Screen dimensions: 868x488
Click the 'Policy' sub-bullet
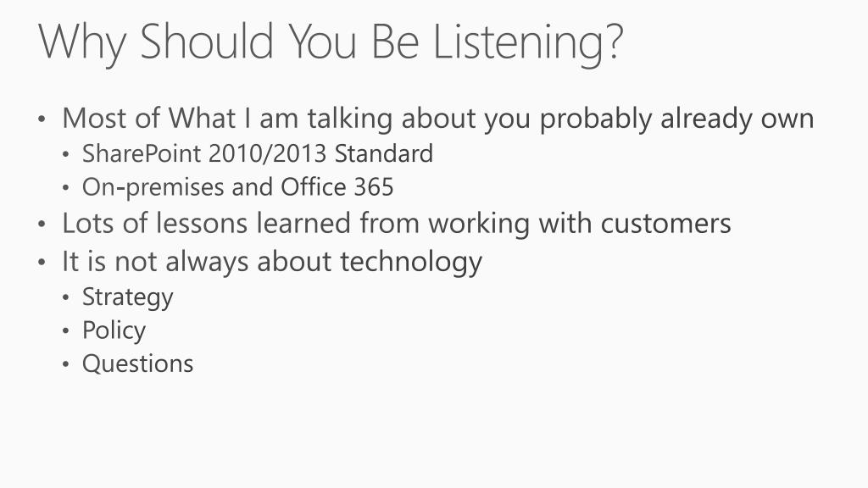click(x=114, y=331)
